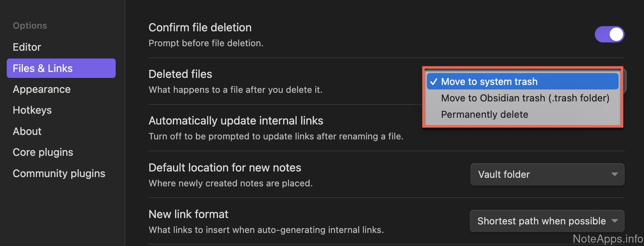This screenshot has height=246, width=644.
Task: Go to Appearance settings
Action: point(41,89)
